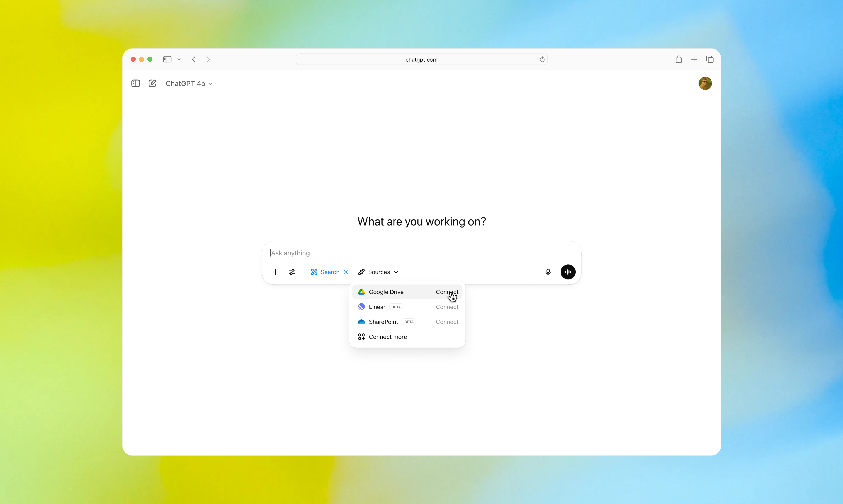Click the plus attach icon in composer
Screen dimensions: 843x504
[x=275, y=272]
